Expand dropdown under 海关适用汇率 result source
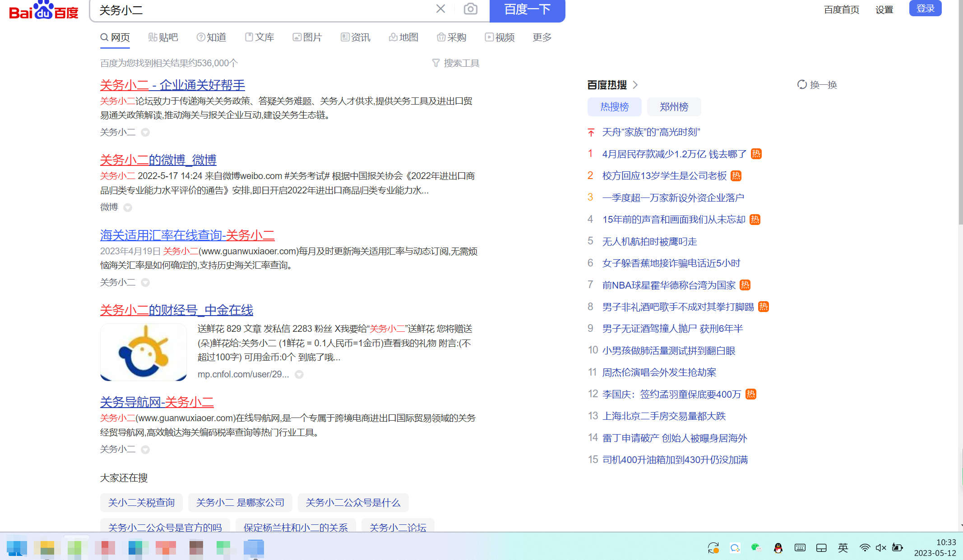Screen dimensions: 963x560 click(145, 282)
